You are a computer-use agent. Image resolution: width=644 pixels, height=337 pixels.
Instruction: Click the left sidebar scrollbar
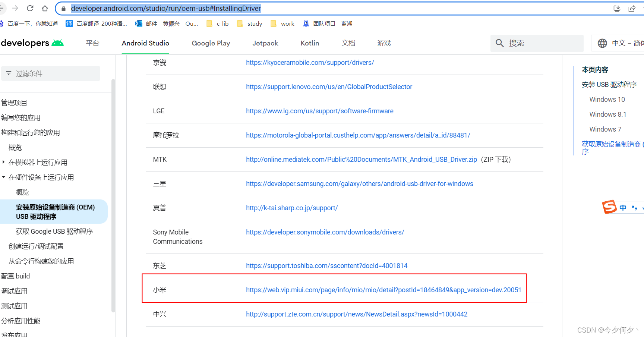click(x=113, y=195)
